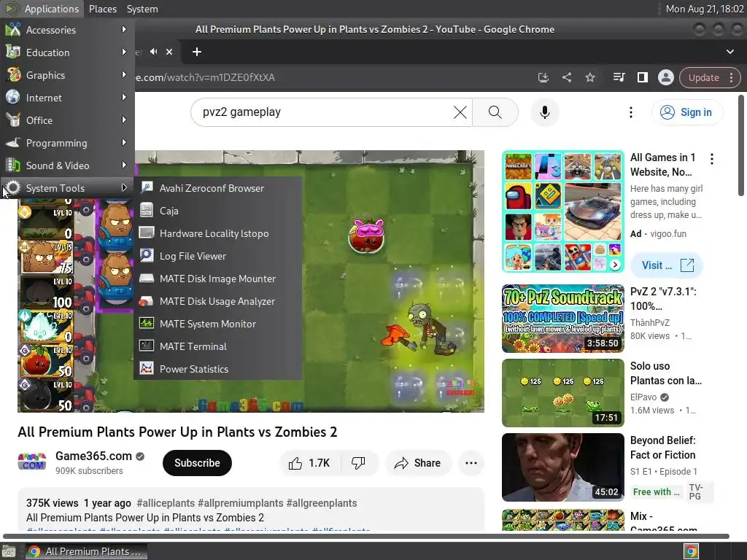Search with voice via microphone icon
This screenshot has width=747, height=560.
click(x=544, y=112)
